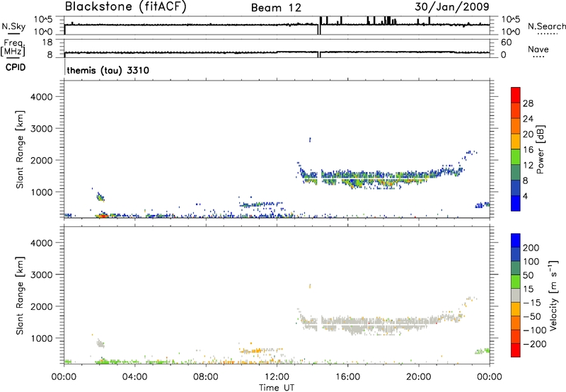Image resolution: width=566 pixels, height=392 pixels.
Task: Click the "16:00" time axis label
Action: pyautogui.click(x=347, y=377)
